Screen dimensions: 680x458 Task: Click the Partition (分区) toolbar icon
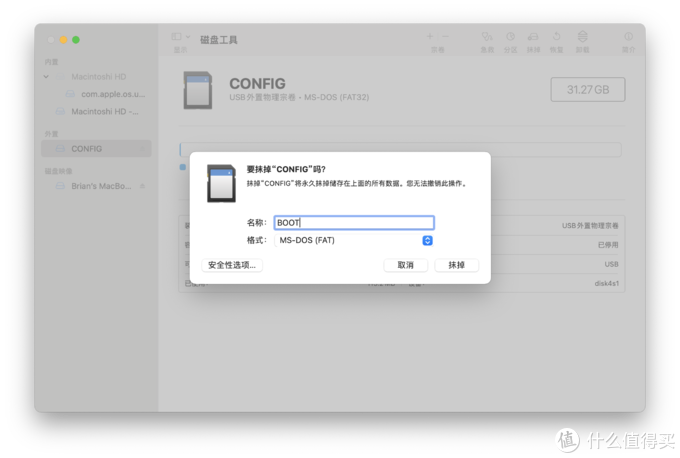click(510, 36)
